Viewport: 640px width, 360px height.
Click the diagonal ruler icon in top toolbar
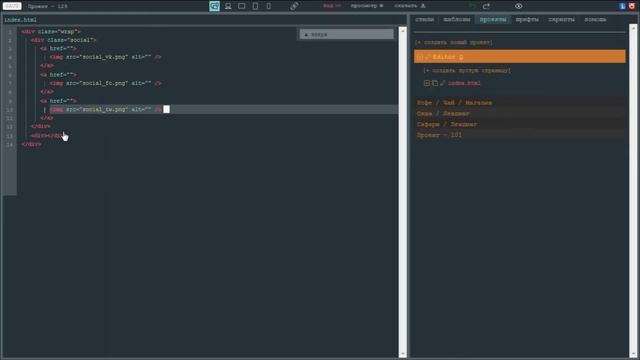(294, 6)
